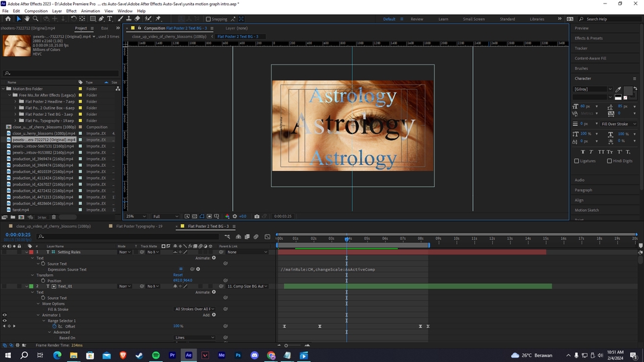Click the green label color of Text_01 layer
Viewport: 644px width, 362px height.
pos(32,286)
